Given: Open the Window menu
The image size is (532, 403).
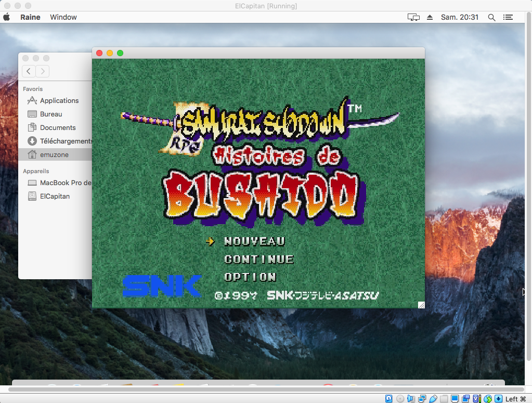Looking at the screenshot, I should tap(63, 17).
